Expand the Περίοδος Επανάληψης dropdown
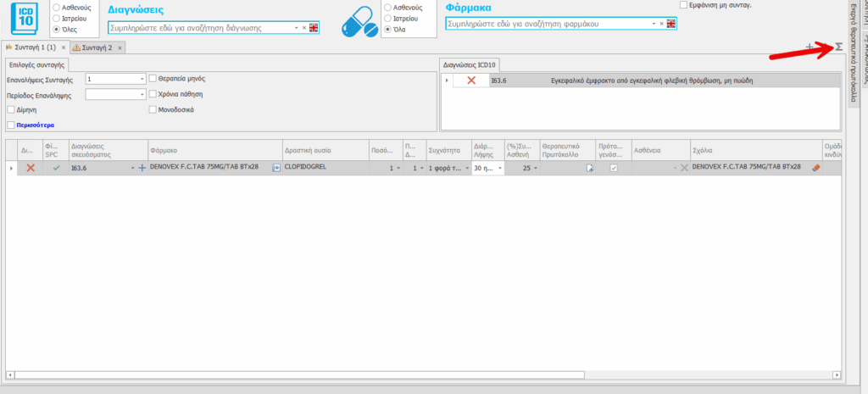Viewport: 868px width, 394px height. 142,95
